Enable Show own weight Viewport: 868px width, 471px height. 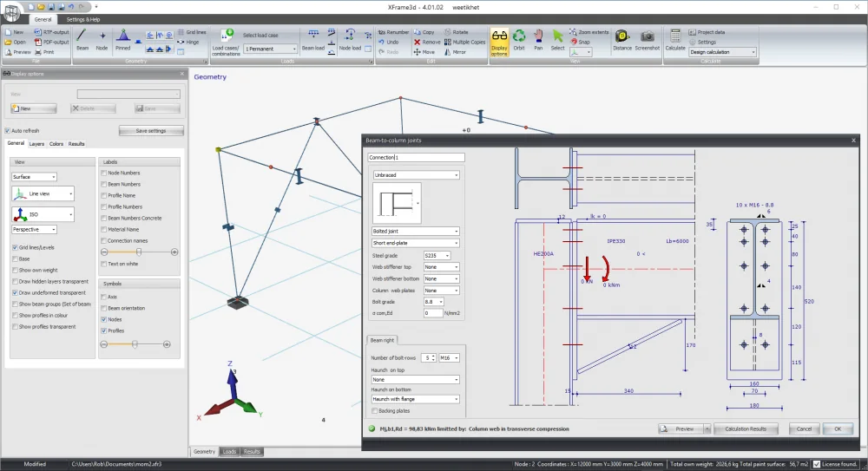(15, 270)
